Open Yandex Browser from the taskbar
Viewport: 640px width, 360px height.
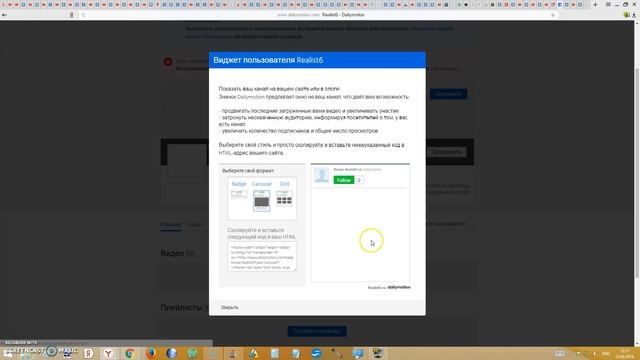click(x=108, y=353)
